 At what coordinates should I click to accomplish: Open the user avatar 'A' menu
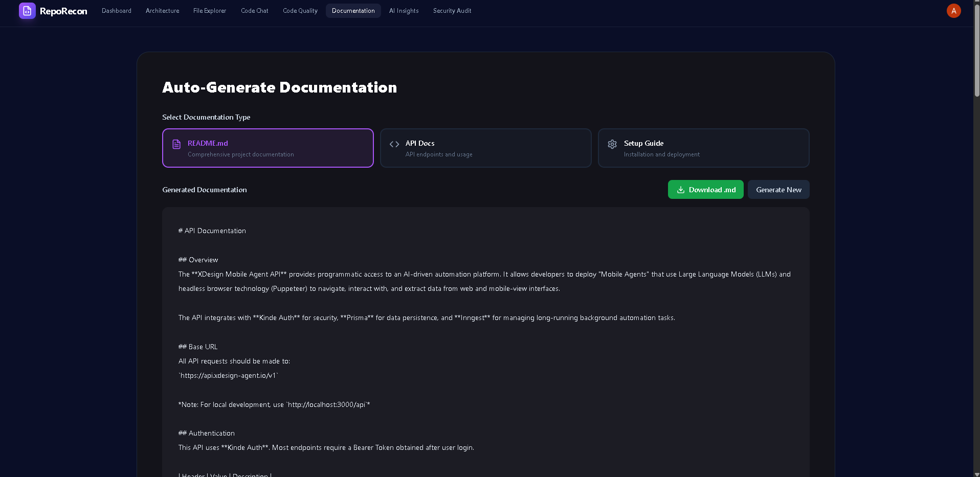[953, 11]
